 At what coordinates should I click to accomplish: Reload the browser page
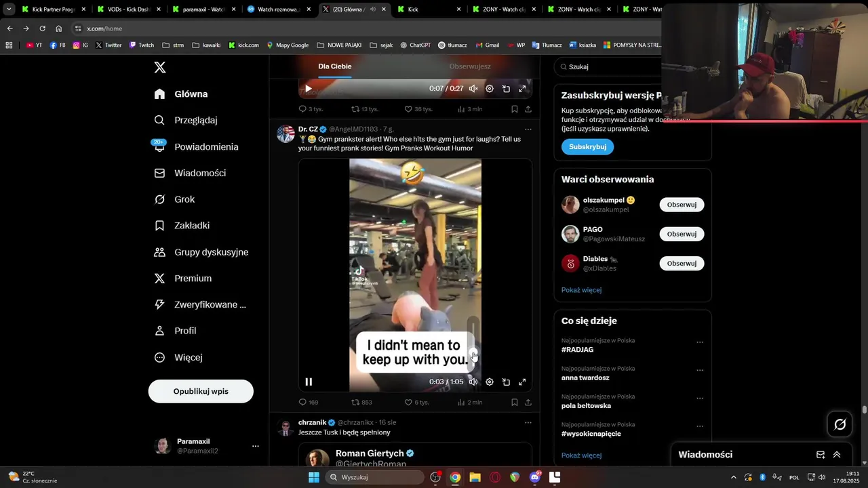click(x=42, y=28)
